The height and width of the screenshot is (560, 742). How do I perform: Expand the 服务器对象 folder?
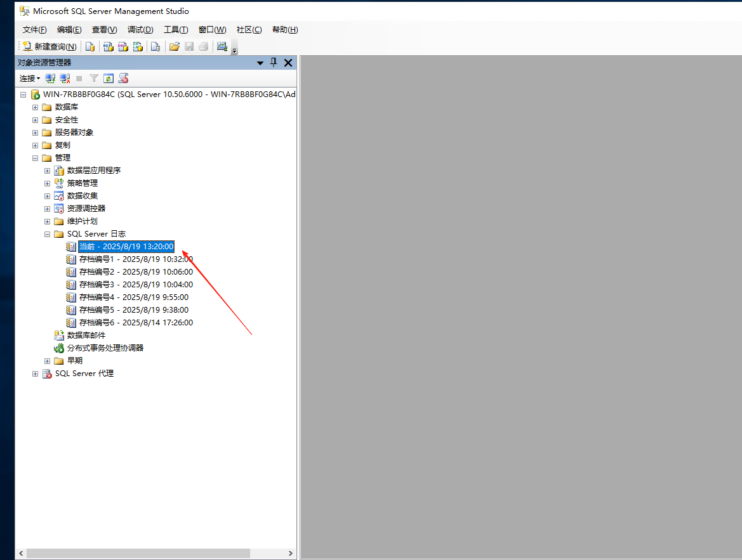[35, 133]
